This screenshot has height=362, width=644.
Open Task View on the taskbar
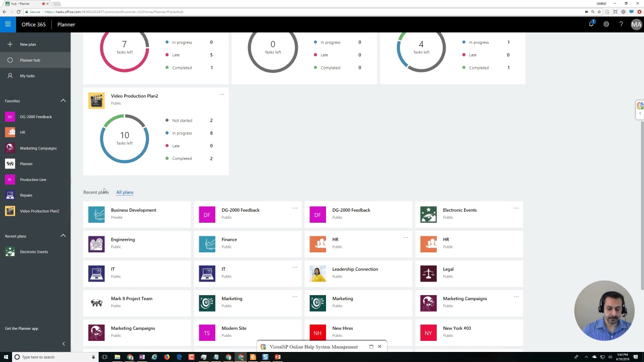[x=105, y=357]
